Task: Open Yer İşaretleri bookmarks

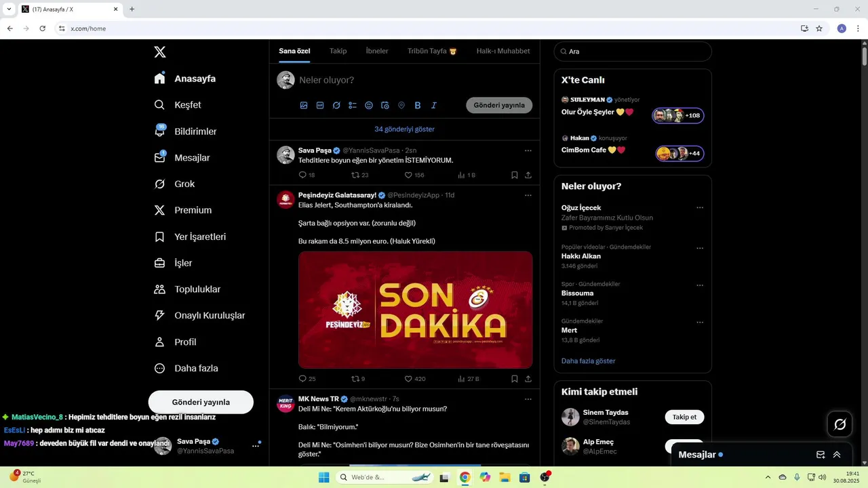Action: [x=190, y=237]
